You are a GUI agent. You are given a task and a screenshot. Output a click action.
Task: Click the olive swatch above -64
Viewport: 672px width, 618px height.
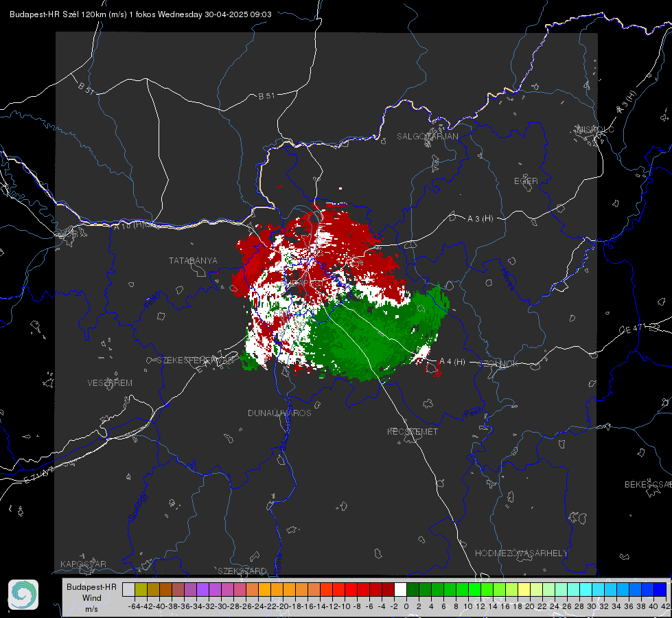click(141, 589)
